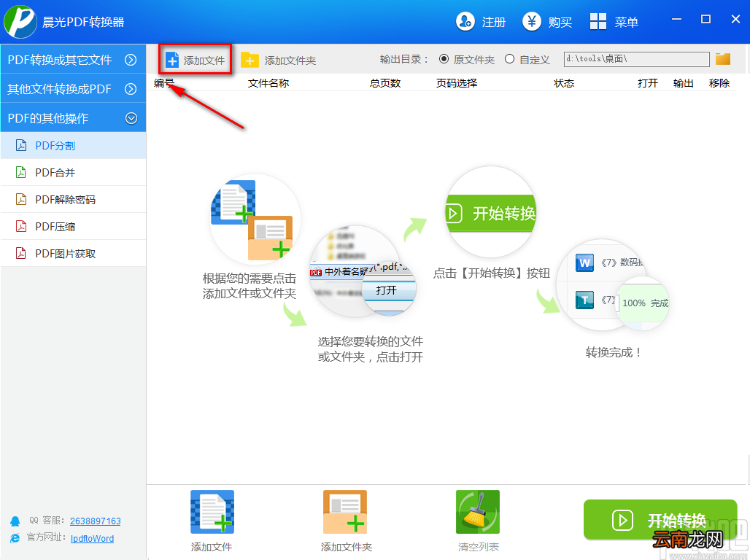Expand the 其他文件转换成PDF section arrow
Screen dimensions: 750x560
[x=131, y=89]
